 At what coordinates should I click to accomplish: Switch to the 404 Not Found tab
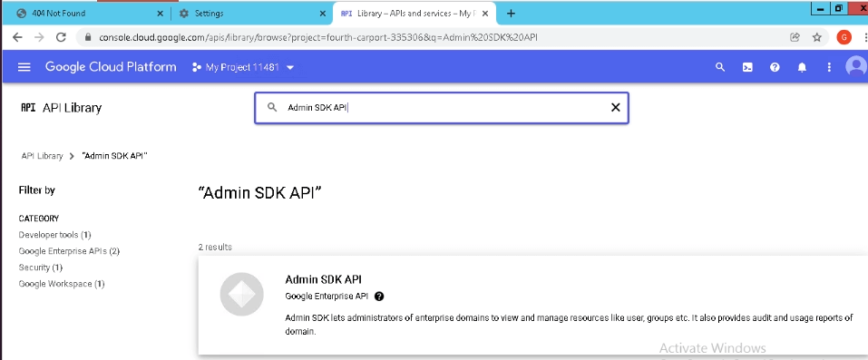(84, 14)
